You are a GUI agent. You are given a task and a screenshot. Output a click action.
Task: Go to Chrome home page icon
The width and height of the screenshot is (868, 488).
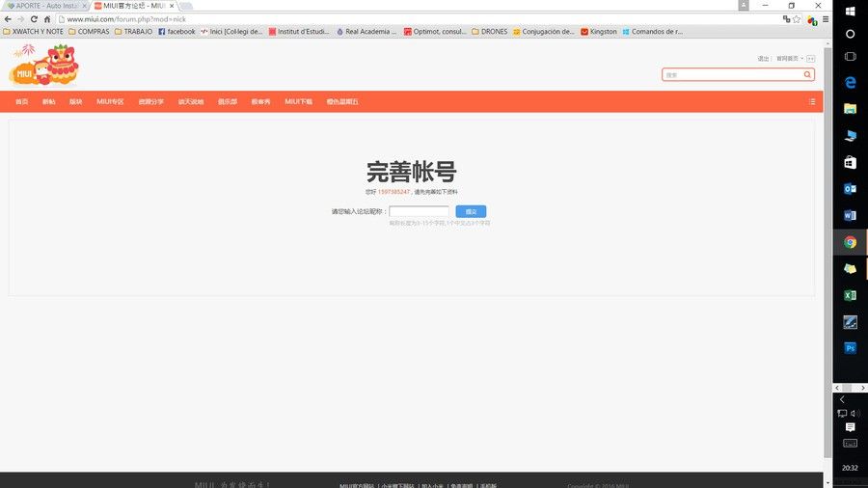point(47,19)
